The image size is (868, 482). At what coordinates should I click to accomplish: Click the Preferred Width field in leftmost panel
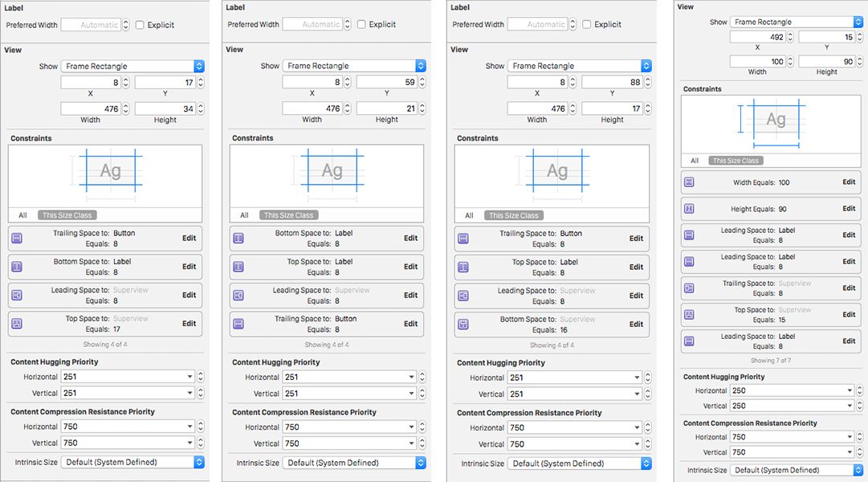91,25
